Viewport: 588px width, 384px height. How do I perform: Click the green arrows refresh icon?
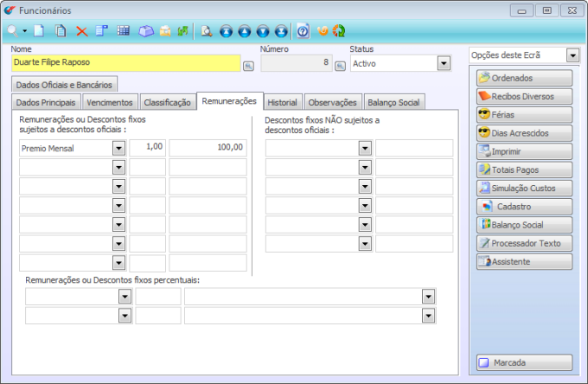[x=182, y=31]
